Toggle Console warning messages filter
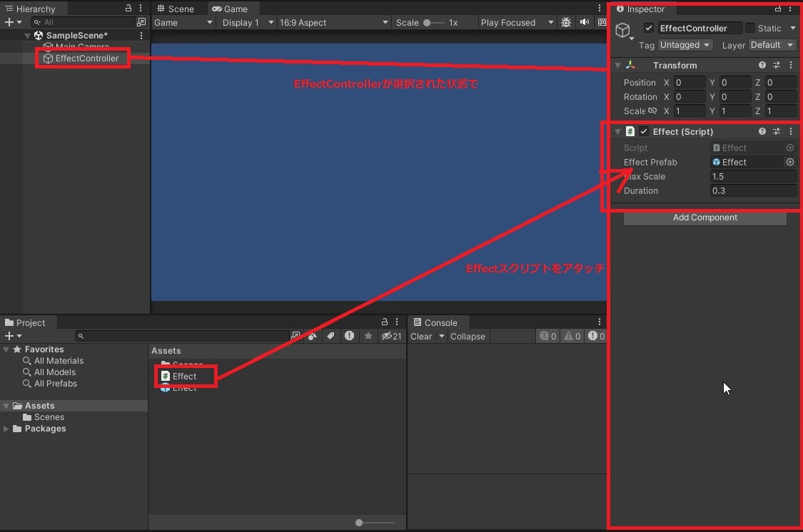 [x=572, y=336]
